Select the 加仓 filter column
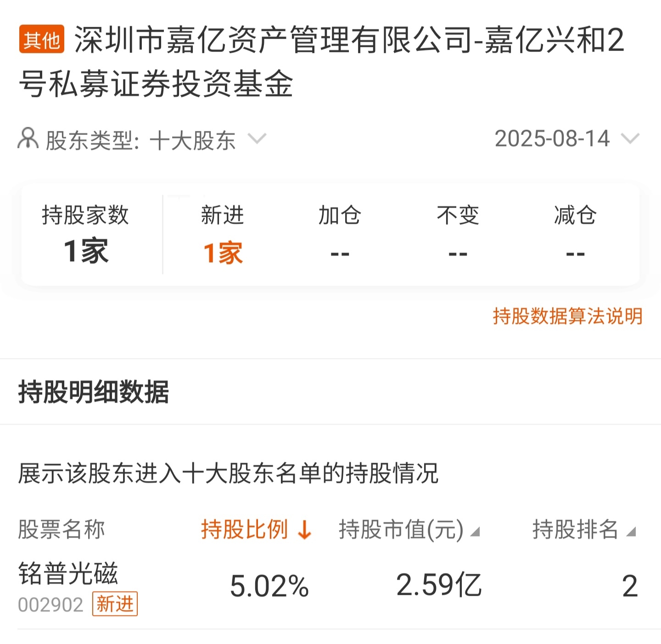Viewport: 661px width, 644px height. [x=340, y=235]
